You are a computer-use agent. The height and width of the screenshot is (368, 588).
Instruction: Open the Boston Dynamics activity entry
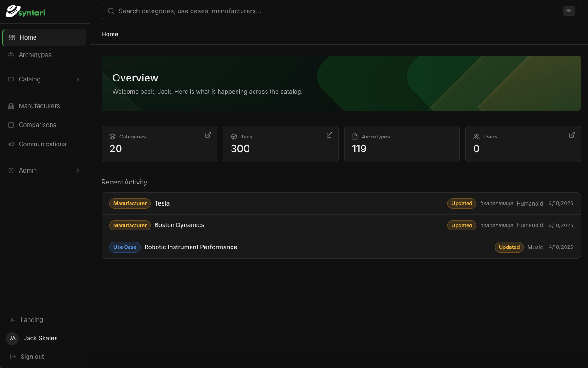(341, 225)
